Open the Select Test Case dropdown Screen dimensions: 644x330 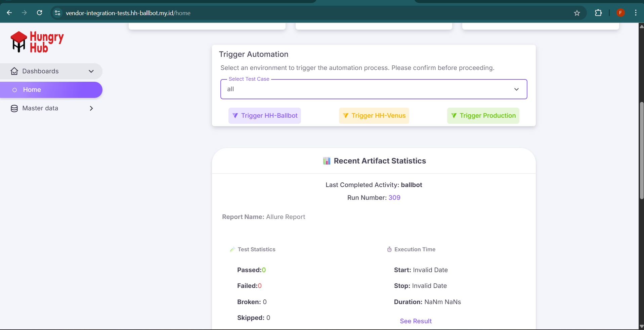374,89
